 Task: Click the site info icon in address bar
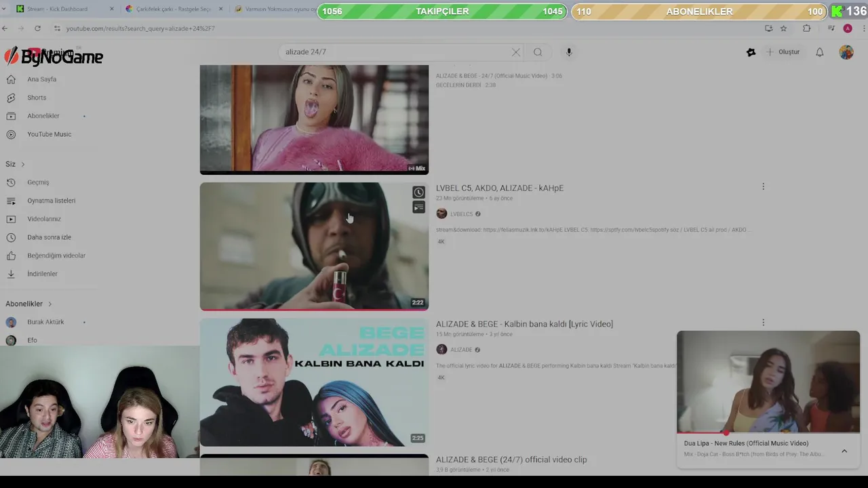tap(57, 28)
